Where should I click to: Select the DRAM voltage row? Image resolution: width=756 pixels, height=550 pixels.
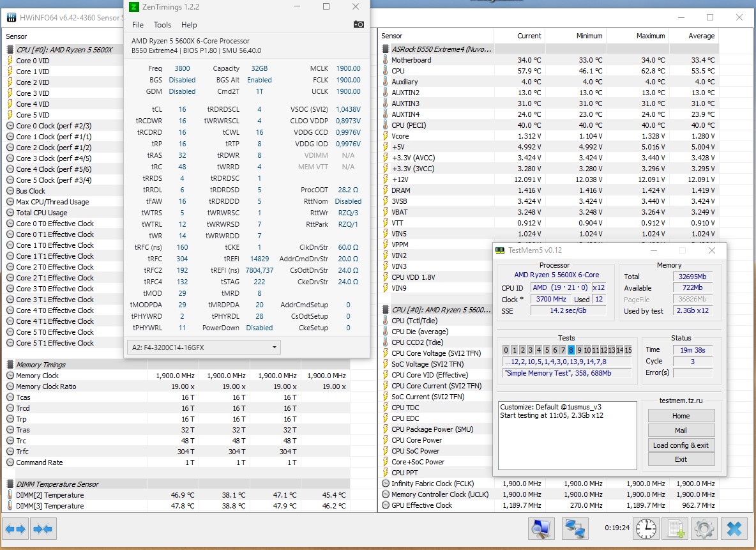click(x=549, y=190)
